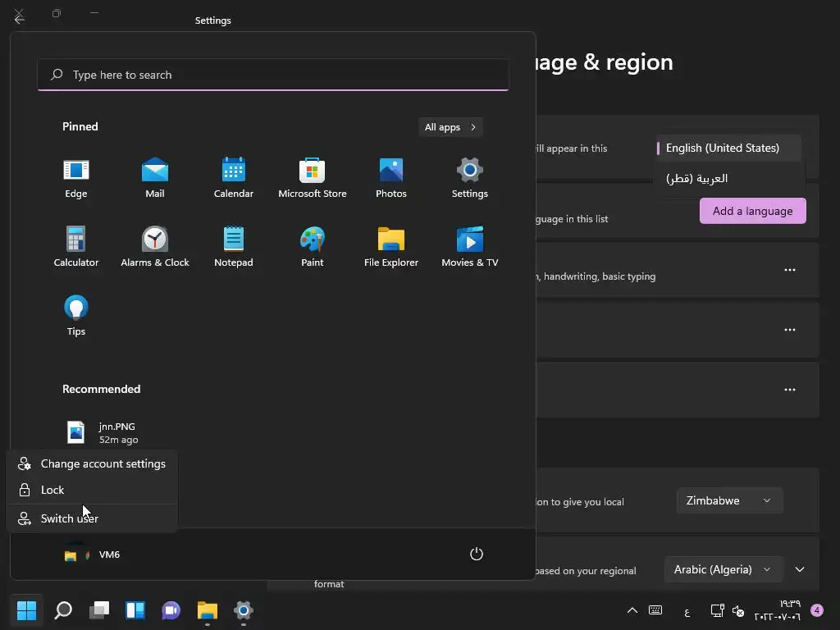Select Change account settings
Screen dimensions: 840x630
click(x=92, y=464)
